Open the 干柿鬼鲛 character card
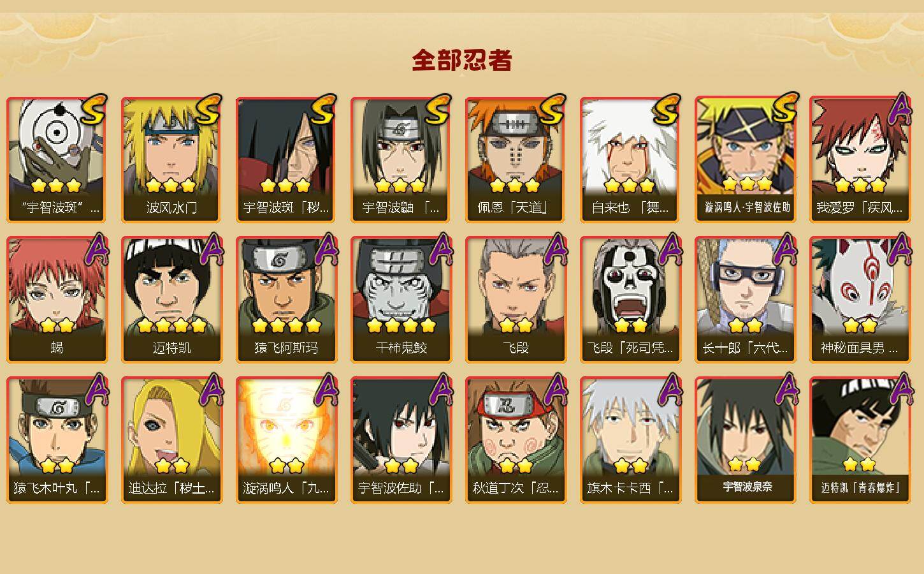The width and height of the screenshot is (924, 574). (x=401, y=300)
